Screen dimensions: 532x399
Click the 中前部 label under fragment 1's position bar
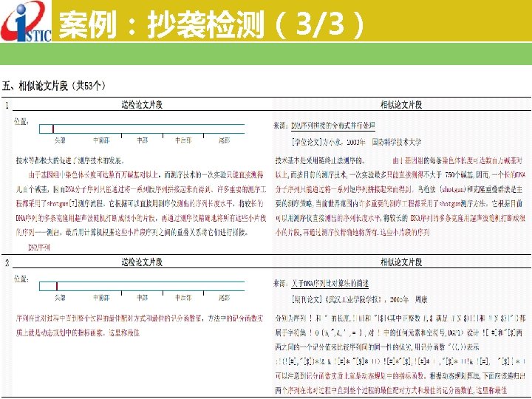click(x=101, y=140)
